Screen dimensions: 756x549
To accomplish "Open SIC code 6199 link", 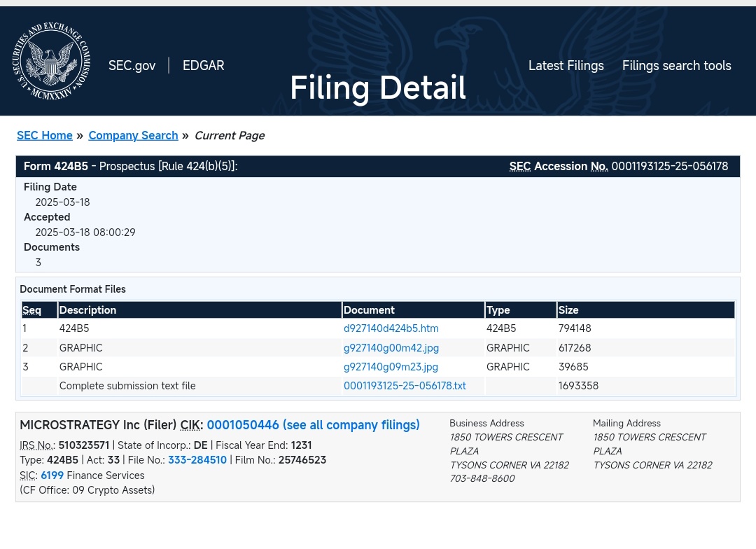I will 52,475.
